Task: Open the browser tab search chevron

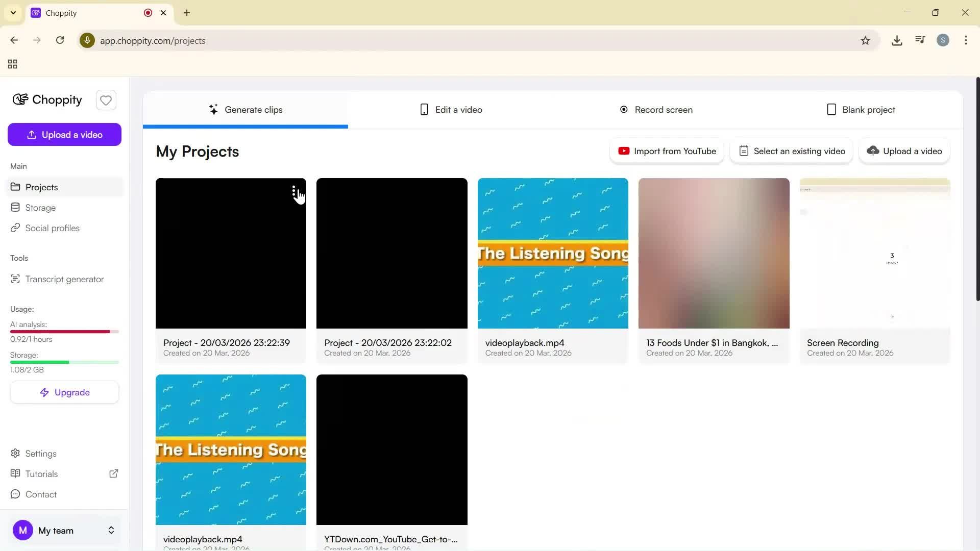Action: (x=13, y=13)
